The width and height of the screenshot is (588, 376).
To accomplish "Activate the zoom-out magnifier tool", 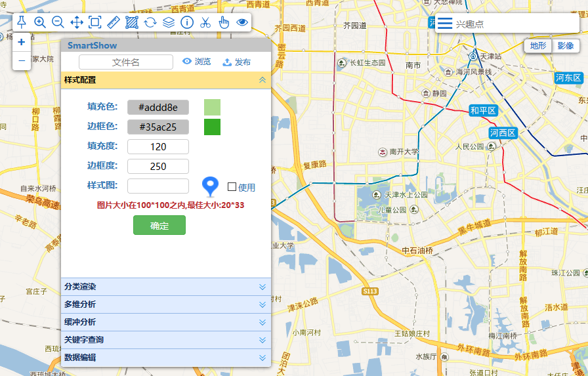I will pos(58,22).
